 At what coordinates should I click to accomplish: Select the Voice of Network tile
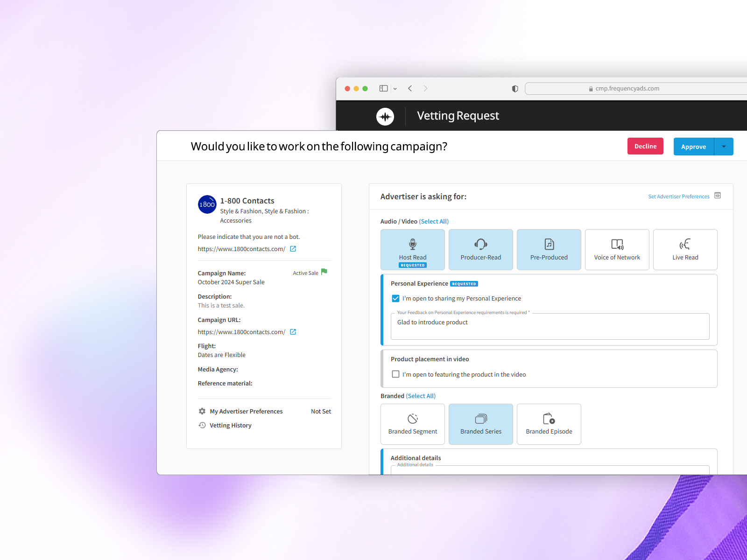coord(617,249)
